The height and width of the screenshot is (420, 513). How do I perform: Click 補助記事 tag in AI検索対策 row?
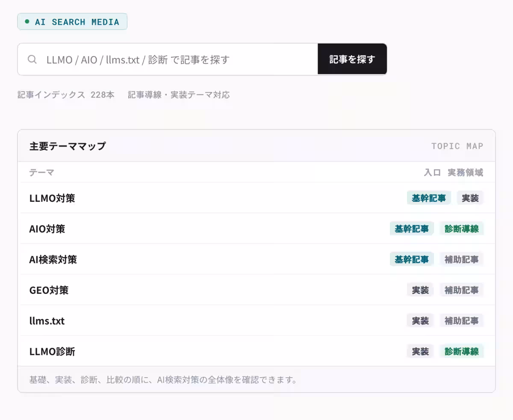462,259
